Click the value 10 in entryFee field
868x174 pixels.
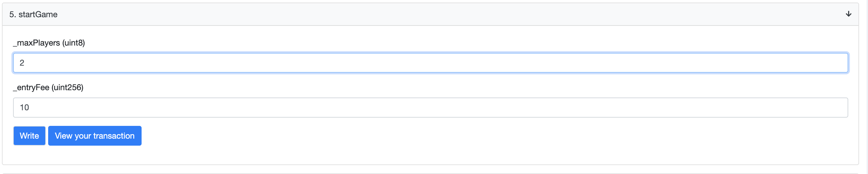tap(24, 108)
